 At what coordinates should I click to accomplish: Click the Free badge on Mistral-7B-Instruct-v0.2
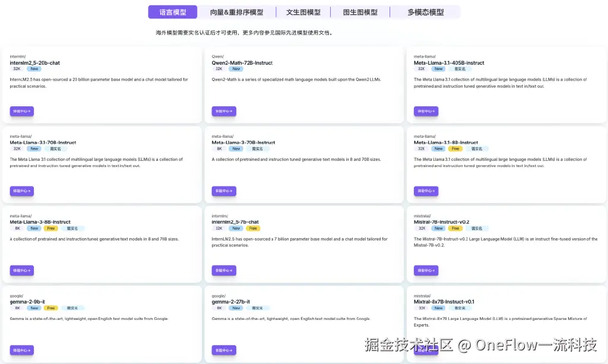coord(455,229)
